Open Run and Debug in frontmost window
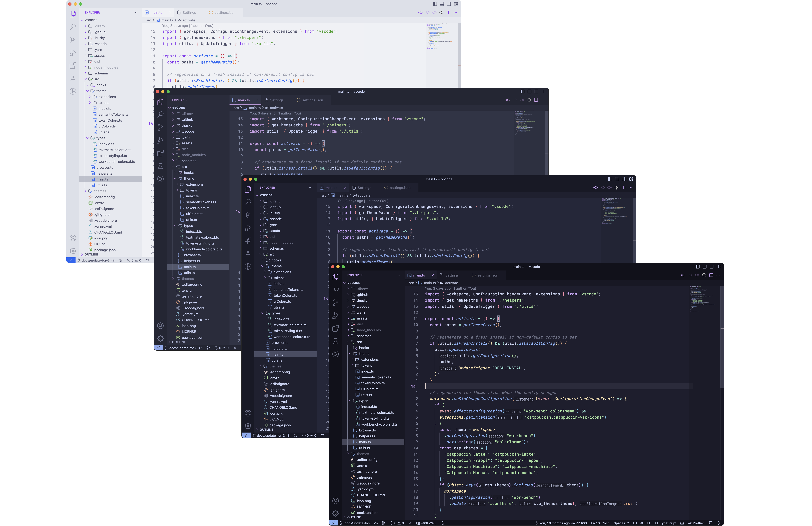Image resolution: width=812 pixels, height=526 pixels. click(335, 315)
